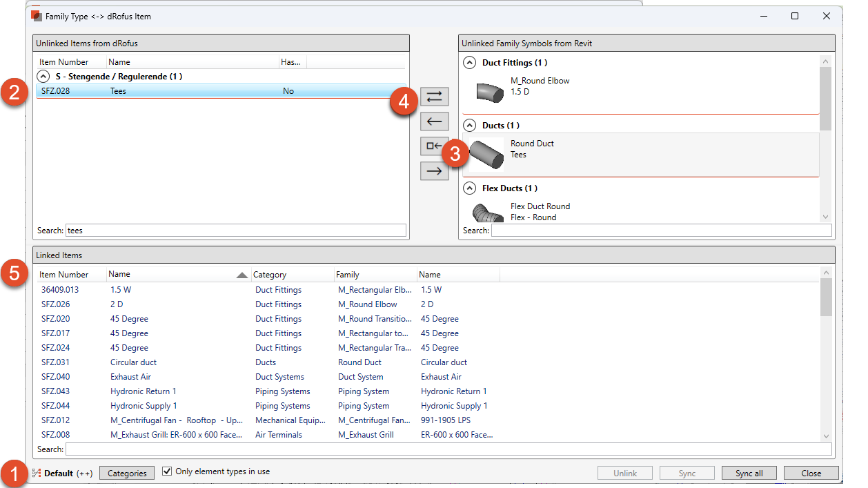Collapse the Ducts group
The height and width of the screenshot is (488, 868).
[x=470, y=126]
